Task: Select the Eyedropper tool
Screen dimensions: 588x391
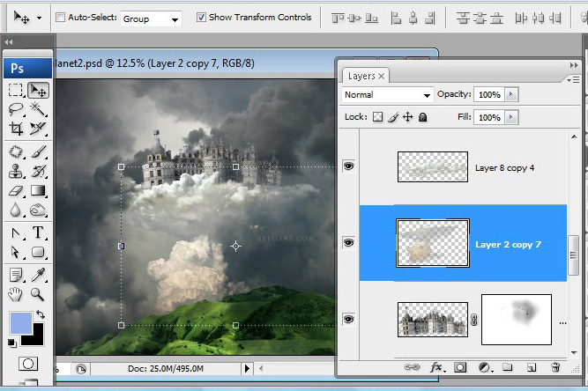Action: tap(38, 276)
